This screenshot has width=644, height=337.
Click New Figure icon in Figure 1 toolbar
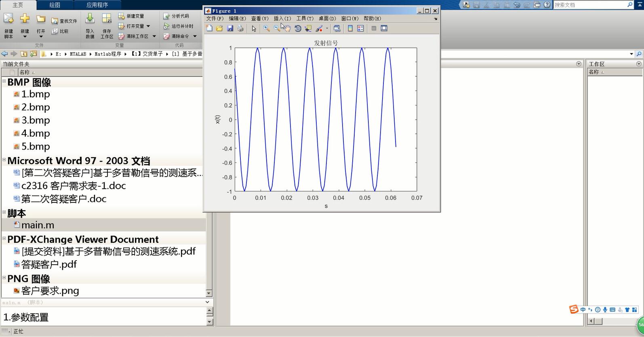[209, 28]
